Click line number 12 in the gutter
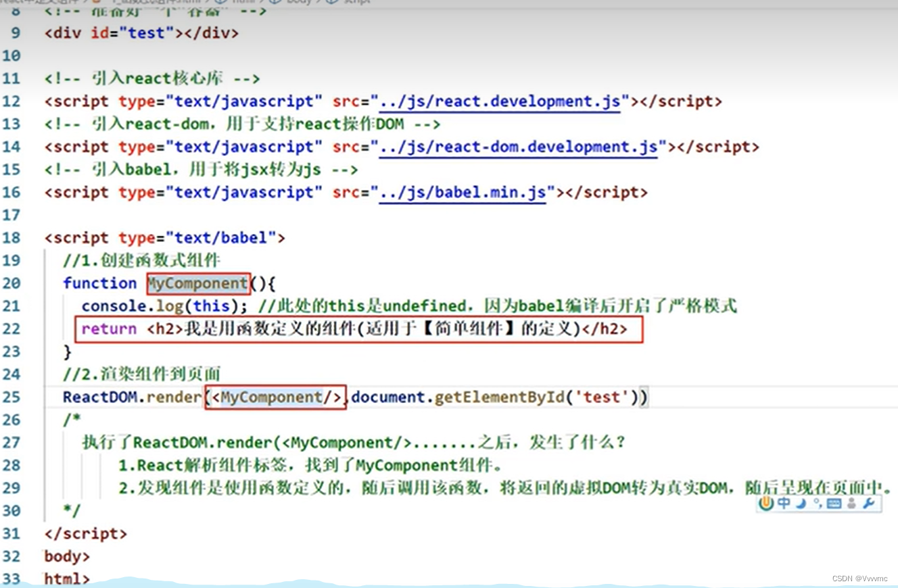Viewport: 898px width, 588px height. tap(11, 101)
